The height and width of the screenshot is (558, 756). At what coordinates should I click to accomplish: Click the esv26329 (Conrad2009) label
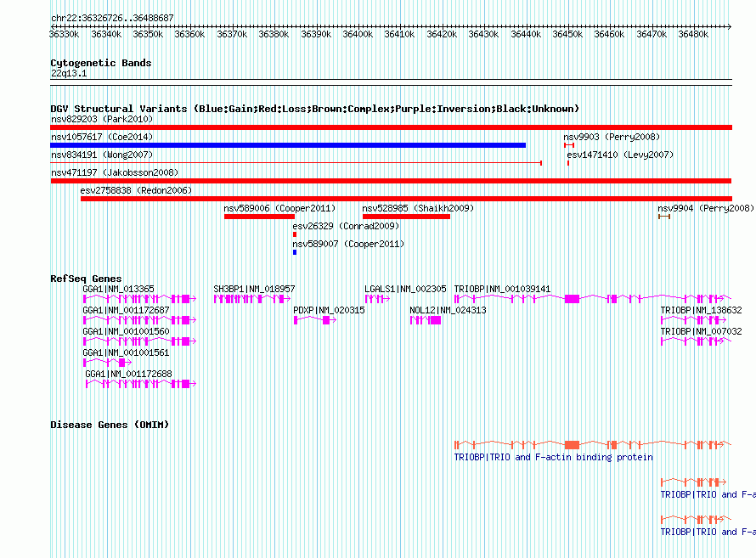coord(347,226)
